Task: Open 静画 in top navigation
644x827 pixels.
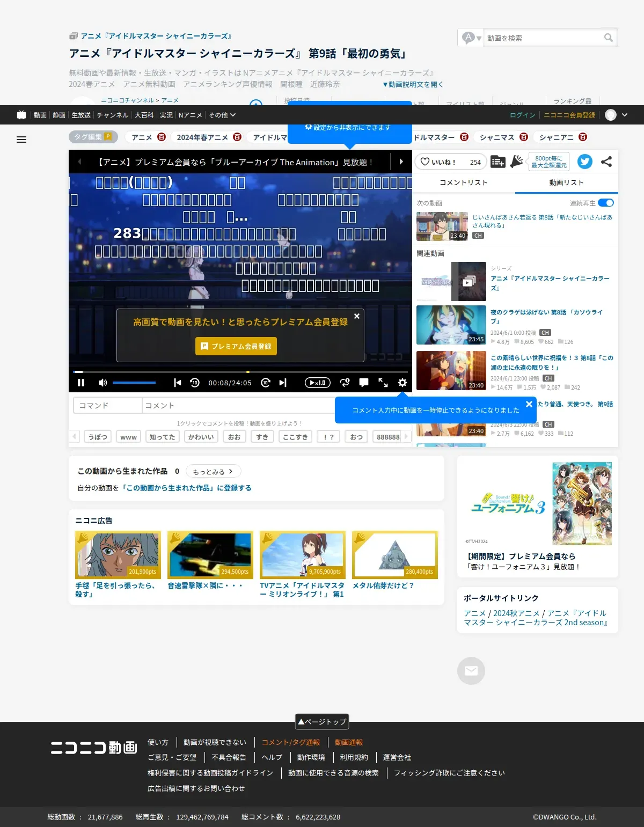Action: [59, 115]
